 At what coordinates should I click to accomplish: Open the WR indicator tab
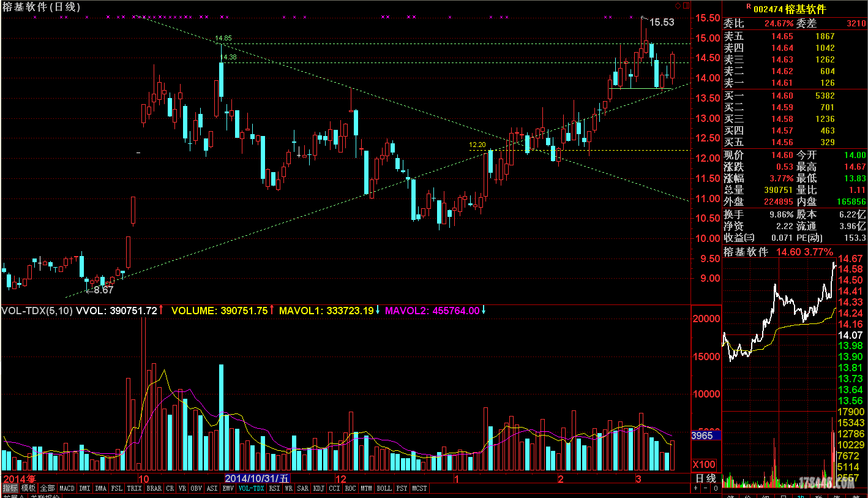[288, 488]
